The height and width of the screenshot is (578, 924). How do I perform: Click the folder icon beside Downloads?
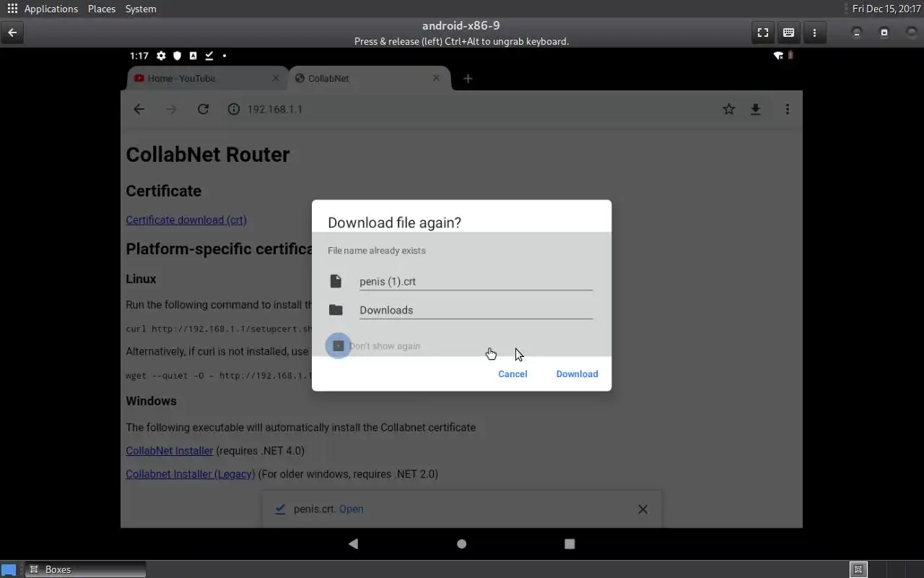(336, 310)
